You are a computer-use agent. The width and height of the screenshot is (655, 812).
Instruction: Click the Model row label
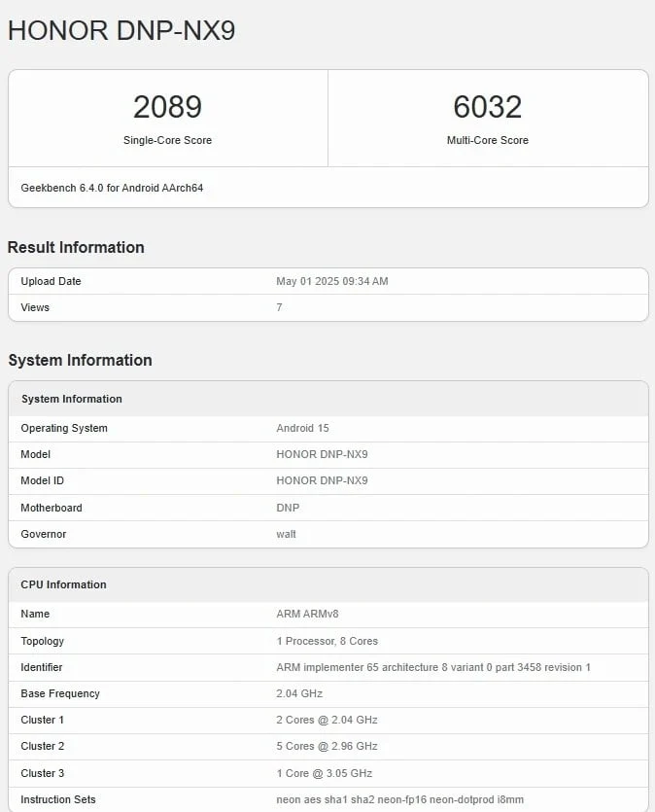tap(36, 454)
